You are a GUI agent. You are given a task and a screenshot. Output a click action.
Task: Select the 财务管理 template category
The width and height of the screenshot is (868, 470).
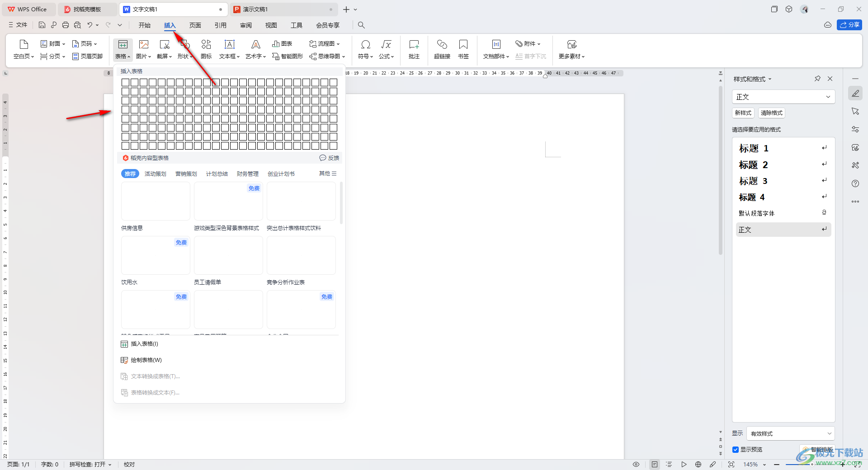pyautogui.click(x=248, y=174)
